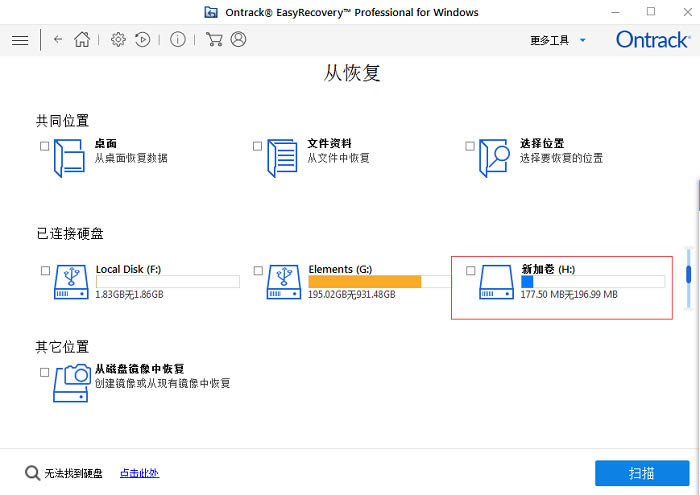The width and height of the screenshot is (700, 495).
Task: Click the 新加卷 (H:) blue usage bar
Action: click(x=527, y=282)
